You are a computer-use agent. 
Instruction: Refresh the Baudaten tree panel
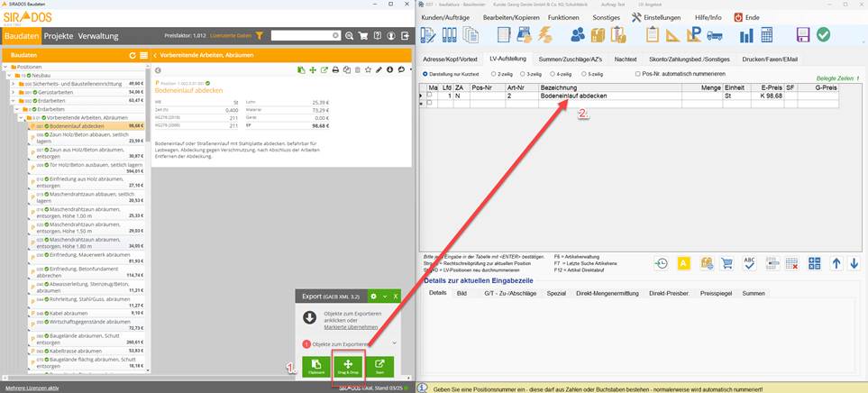point(132,55)
